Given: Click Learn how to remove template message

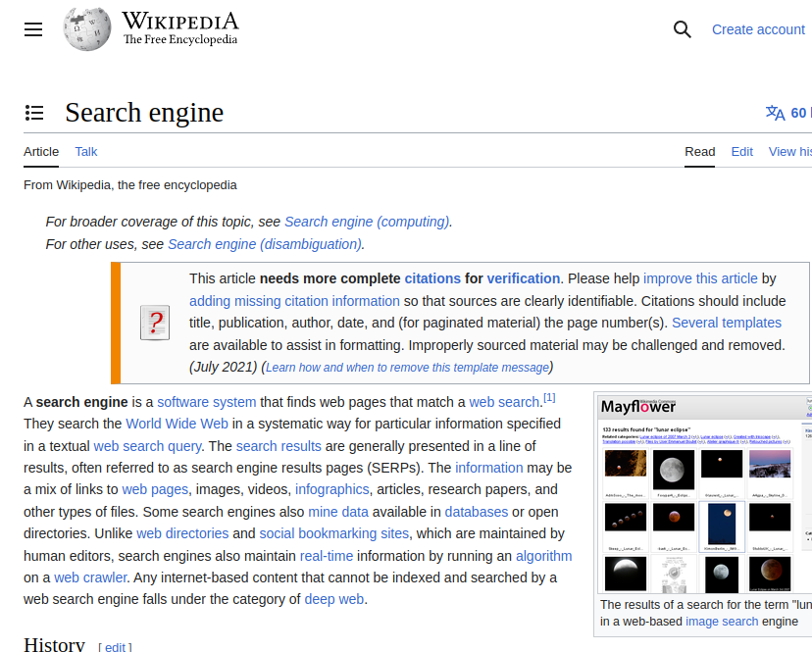Looking at the screenshot, I should (407, 367).
